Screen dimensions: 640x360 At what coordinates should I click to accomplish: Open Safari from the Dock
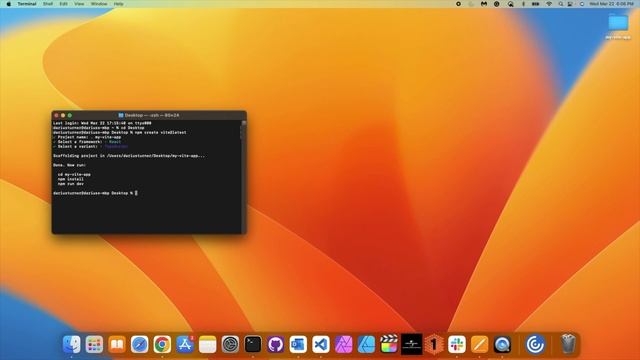pyautogui.click(x=140, y=344)
